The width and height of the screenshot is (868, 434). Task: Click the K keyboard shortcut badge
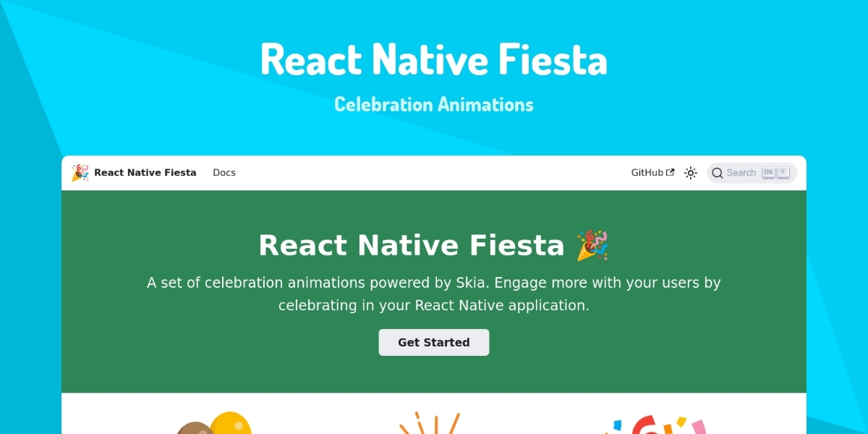click(783, 173)
